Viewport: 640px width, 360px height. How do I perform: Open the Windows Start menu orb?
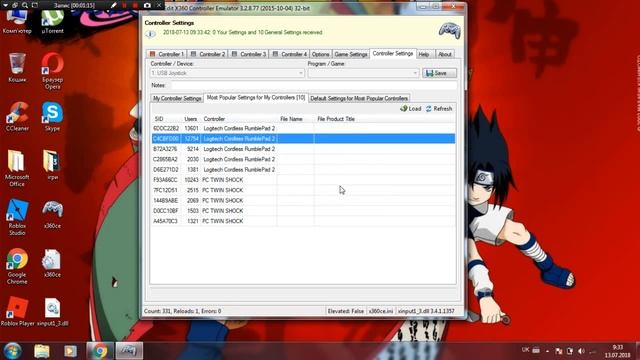[x=13, y=351]
